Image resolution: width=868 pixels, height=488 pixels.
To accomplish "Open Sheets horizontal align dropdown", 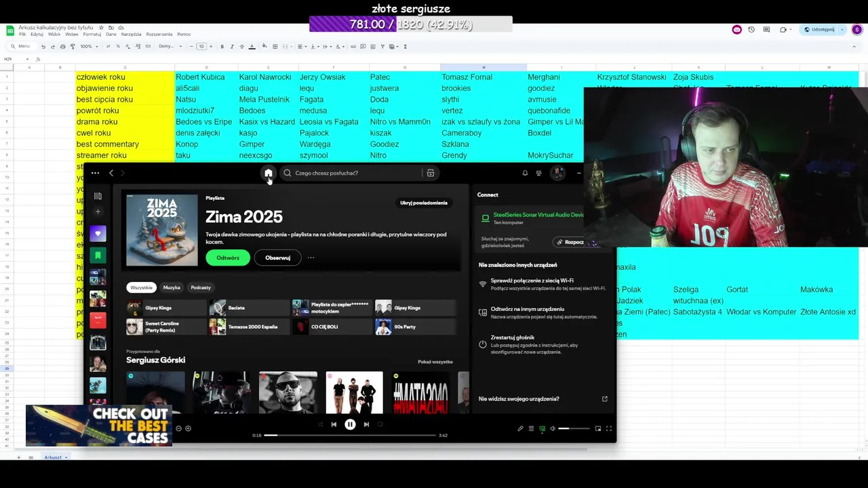I will pyautogui.click(x=301, y=47).
